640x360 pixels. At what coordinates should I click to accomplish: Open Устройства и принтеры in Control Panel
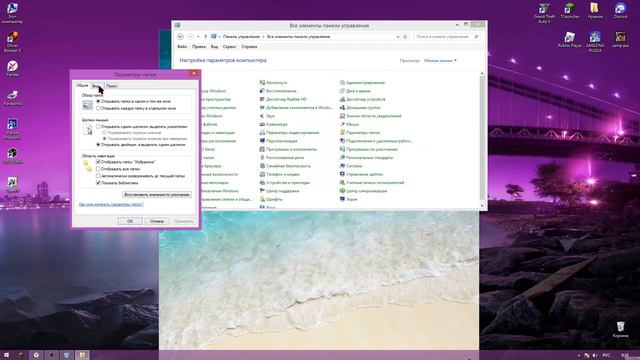284,183
